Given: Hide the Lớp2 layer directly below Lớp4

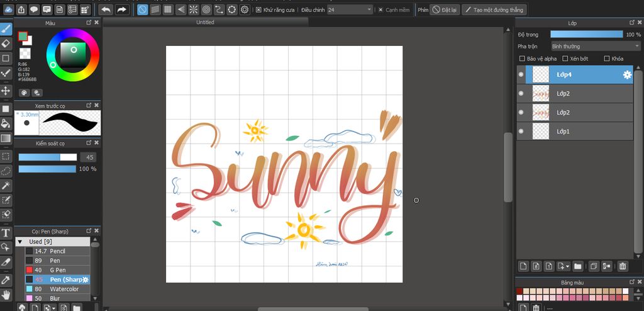Looking at the screenshot, I should point(521,93).
